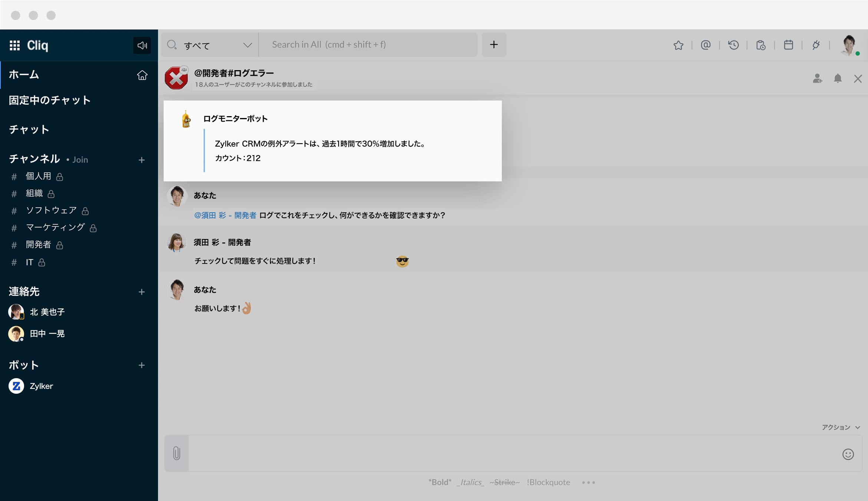Select ホーム in the sidebar
The height and width of the screenshot is (501, 868).
(x=24, y=75)
